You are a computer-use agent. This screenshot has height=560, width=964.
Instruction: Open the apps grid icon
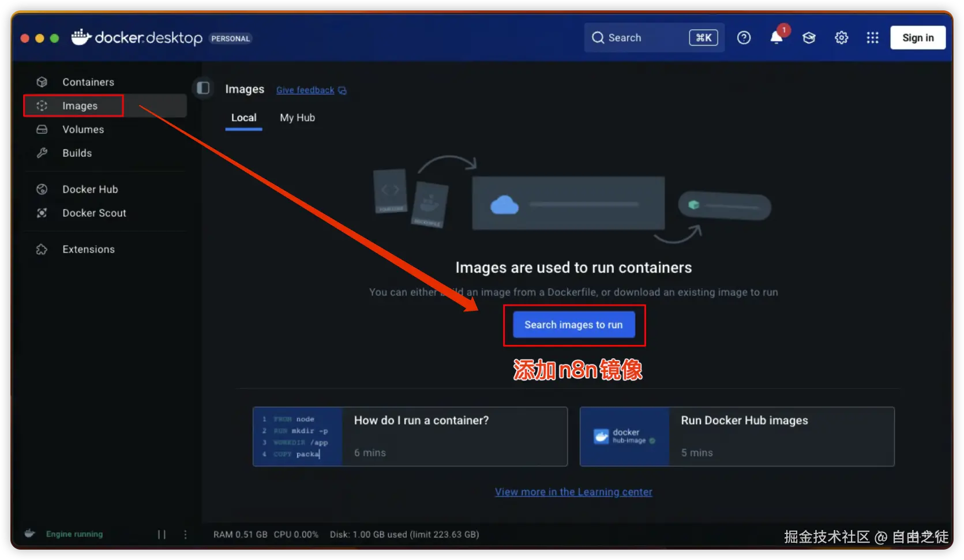(872, 38)
